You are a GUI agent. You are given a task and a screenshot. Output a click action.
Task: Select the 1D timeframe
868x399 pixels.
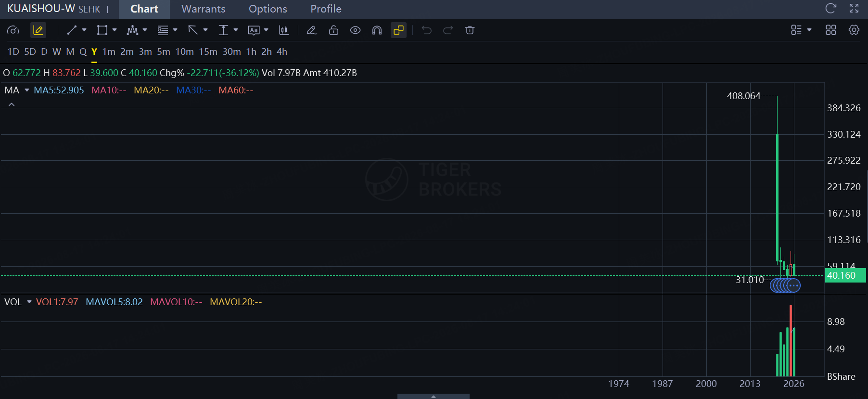click(13, 51)
